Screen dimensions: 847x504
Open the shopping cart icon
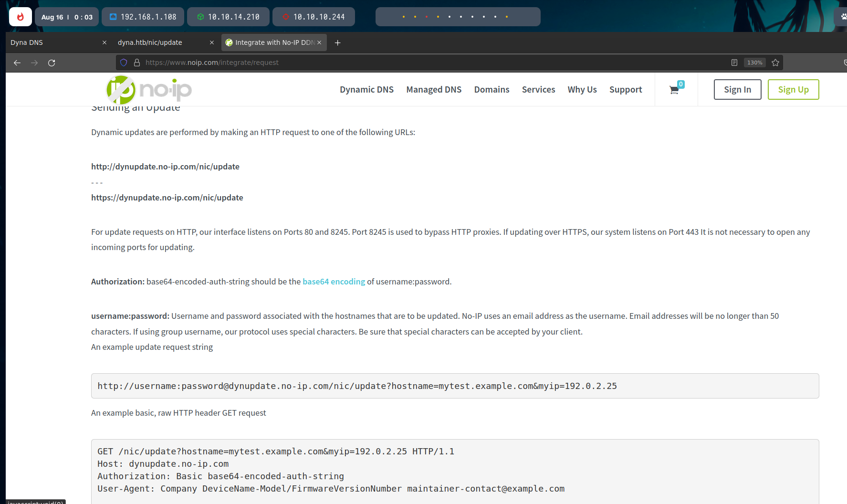(674, 90)
